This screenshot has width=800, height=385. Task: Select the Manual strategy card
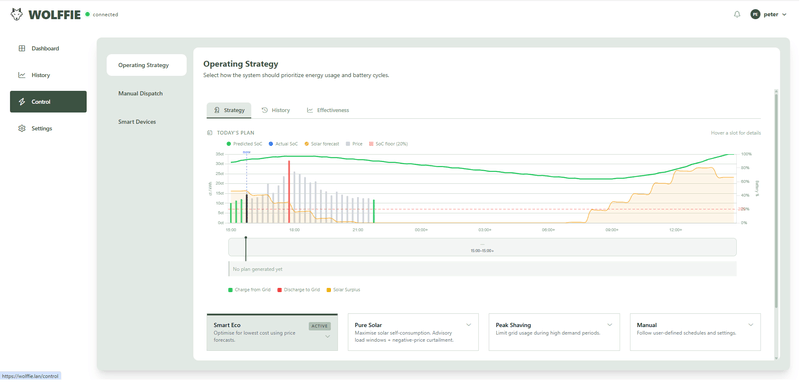point(695,332)
